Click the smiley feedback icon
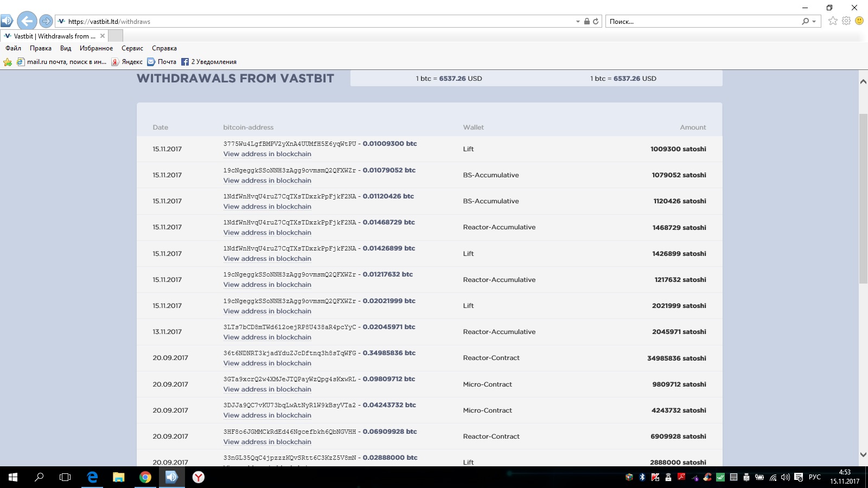The height and width of the screenshot is (488, 868). 859,21
